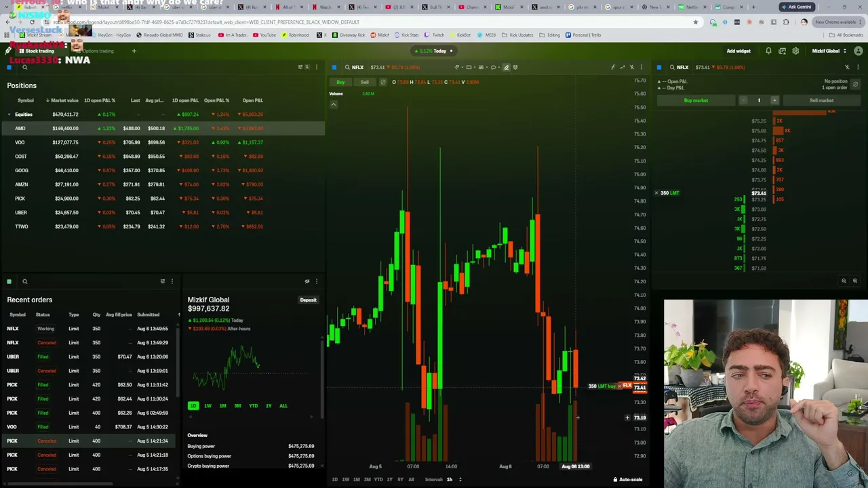The height and width of the screenshot is (488, 868).
Task: Open Positions widget three-dot menu
Action: click(316, 67)
